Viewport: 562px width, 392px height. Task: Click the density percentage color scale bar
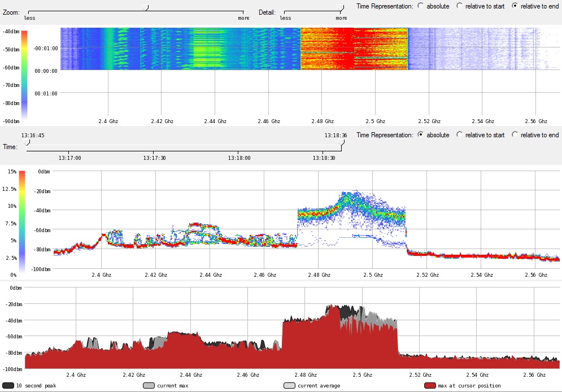coord(22,220)
